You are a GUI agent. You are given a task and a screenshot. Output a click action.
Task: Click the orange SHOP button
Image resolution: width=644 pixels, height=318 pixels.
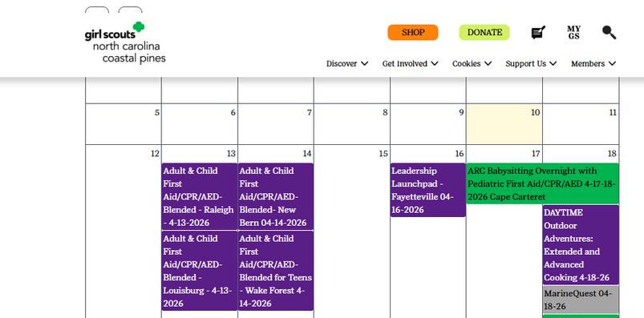click(x=413, y=32)
